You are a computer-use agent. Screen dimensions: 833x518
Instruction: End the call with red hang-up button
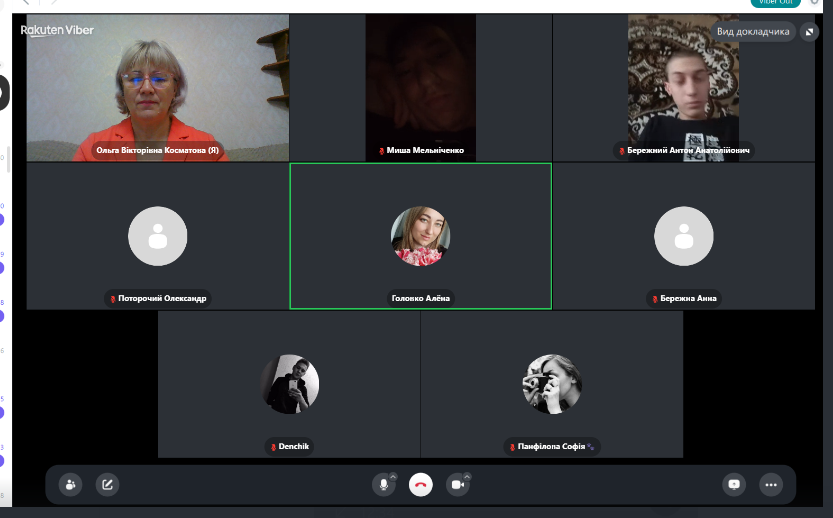click(x=421, y=484)
